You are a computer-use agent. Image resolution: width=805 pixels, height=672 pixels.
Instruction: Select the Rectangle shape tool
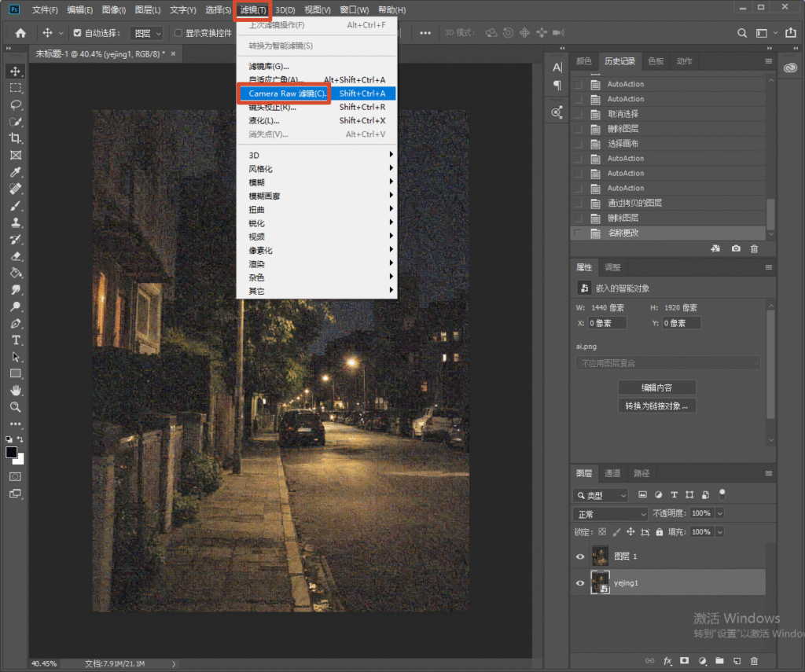pos(16,373)
